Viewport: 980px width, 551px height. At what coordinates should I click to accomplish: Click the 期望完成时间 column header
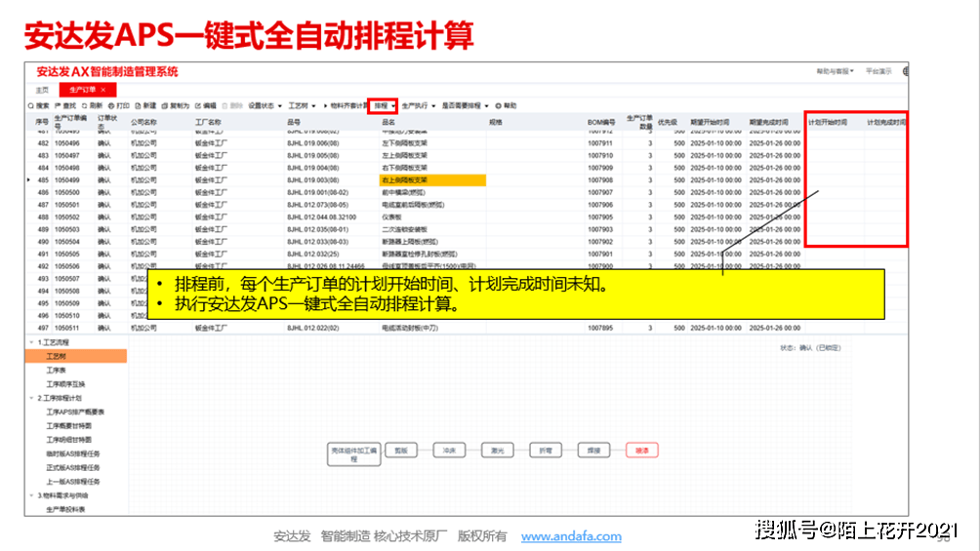tap(769, 123)
